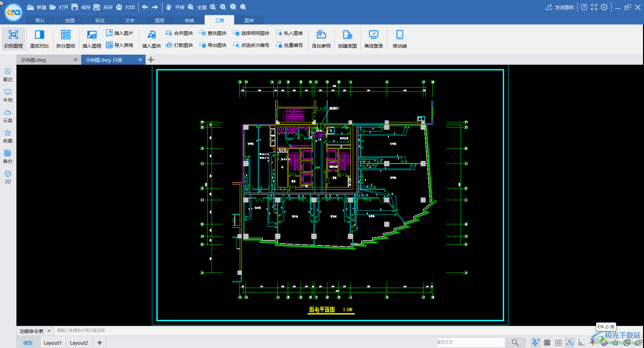Expand the 功能命令表 command list

[35, 331]
